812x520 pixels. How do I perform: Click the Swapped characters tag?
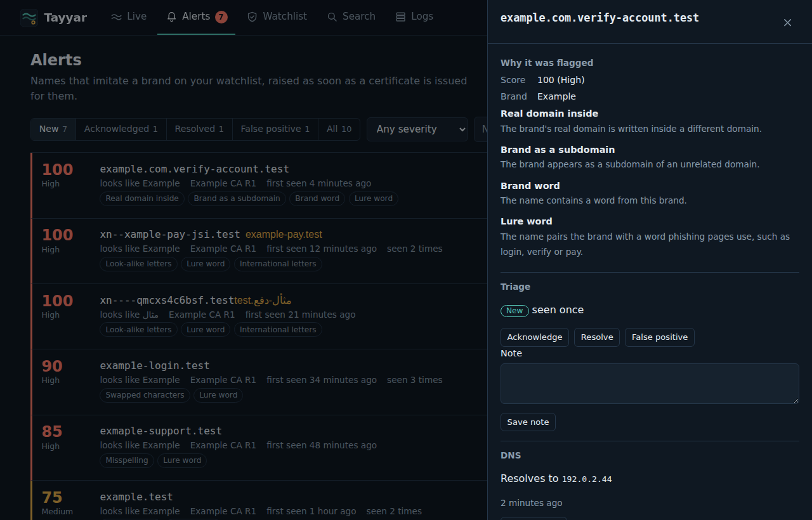point(145,395)
